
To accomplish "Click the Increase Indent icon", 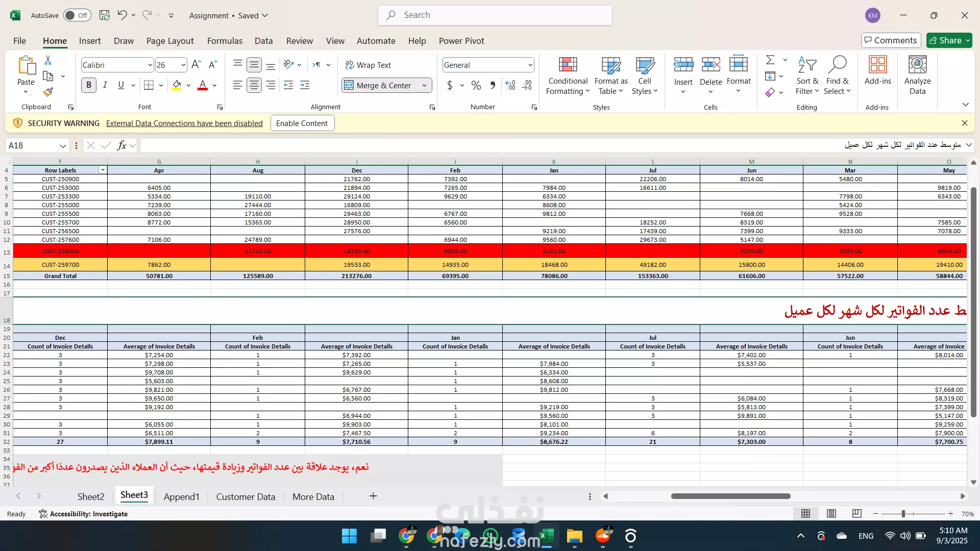I will click(305, 85).
